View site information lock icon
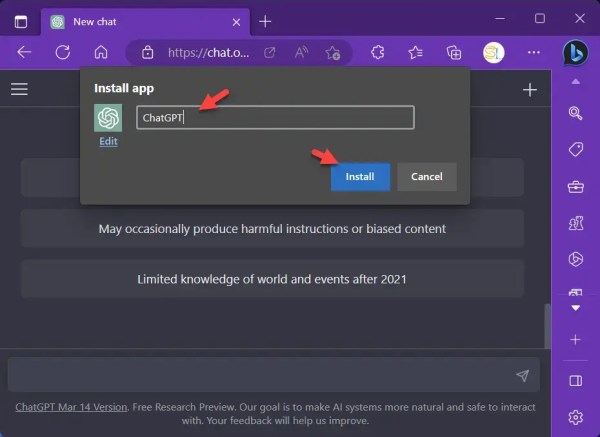The height and width of the screenshot is (437, 600). [147, 52]
